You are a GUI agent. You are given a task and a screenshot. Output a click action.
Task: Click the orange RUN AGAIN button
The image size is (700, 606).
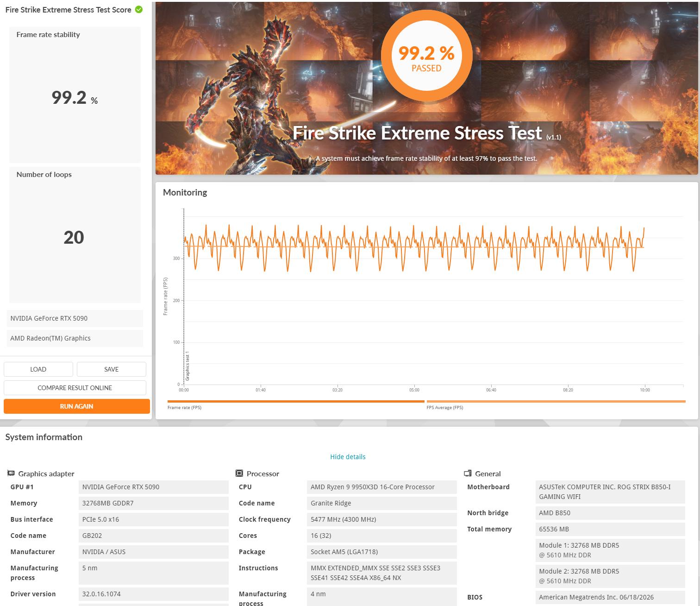pyautogui.click(x=77, y=406)
